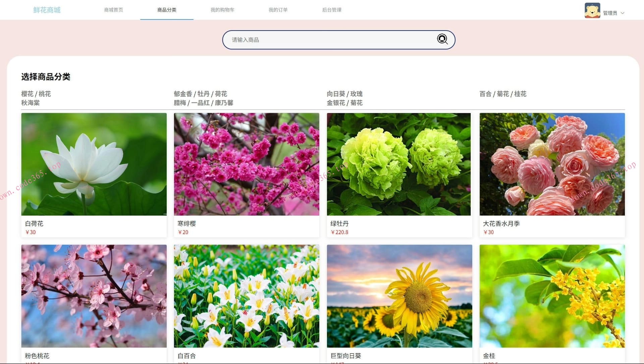Click the bear avatar picture
644x364 pixels.
tap(592, 10)
